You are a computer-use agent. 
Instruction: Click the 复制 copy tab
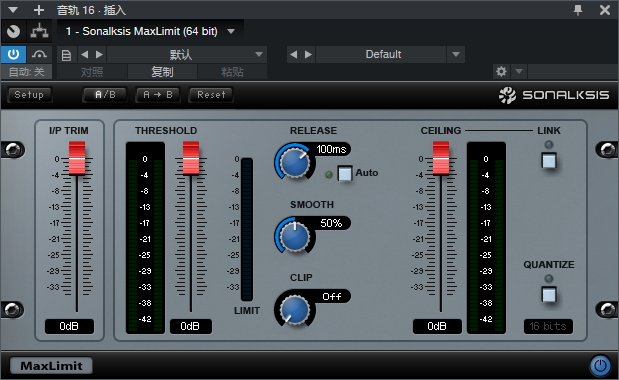click(x=162, y=72)
